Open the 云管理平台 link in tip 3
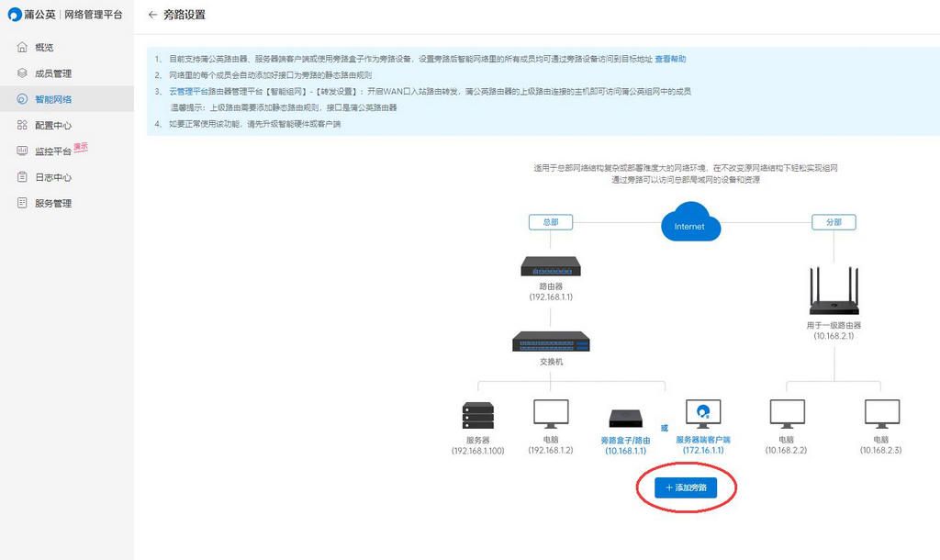 pyautogui.click(x=188, y=91)
